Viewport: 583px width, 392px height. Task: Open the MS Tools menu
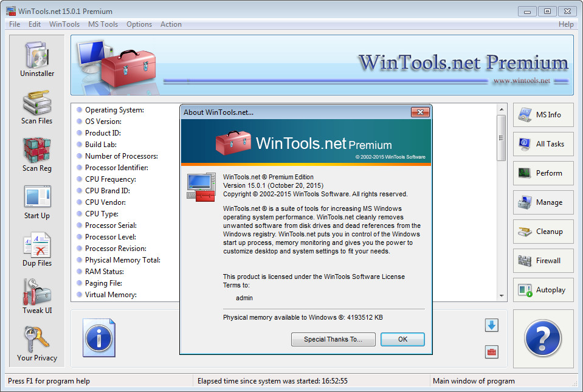103,24
